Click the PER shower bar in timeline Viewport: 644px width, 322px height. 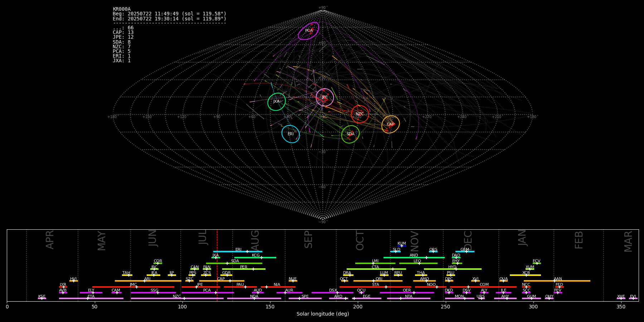[x=244, y=269]
